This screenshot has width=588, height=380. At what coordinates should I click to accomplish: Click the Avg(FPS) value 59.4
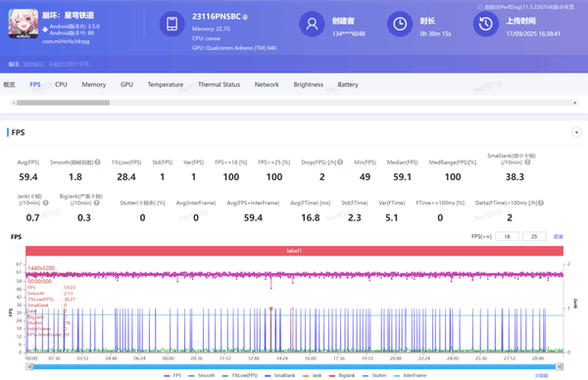point(28,177)
